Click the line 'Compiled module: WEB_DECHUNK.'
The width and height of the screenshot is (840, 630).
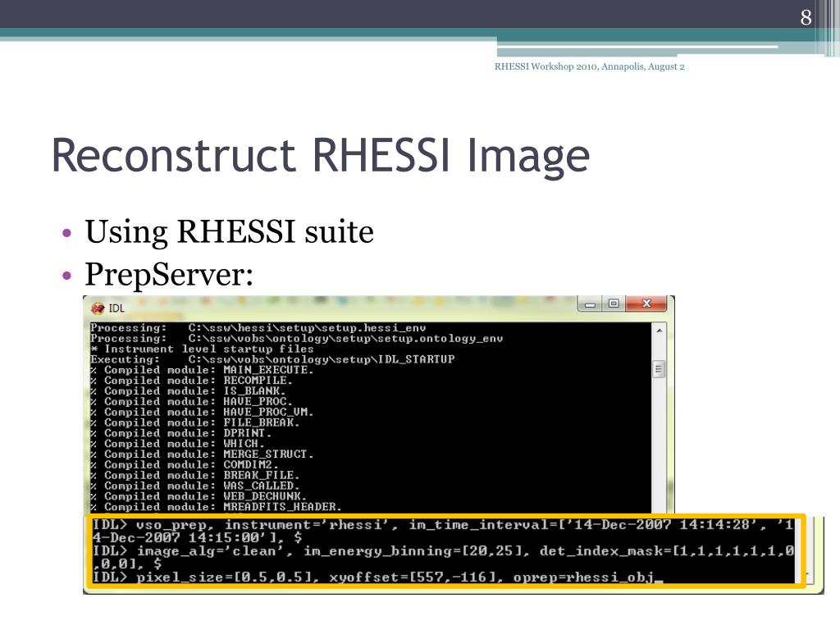[199, 496]
